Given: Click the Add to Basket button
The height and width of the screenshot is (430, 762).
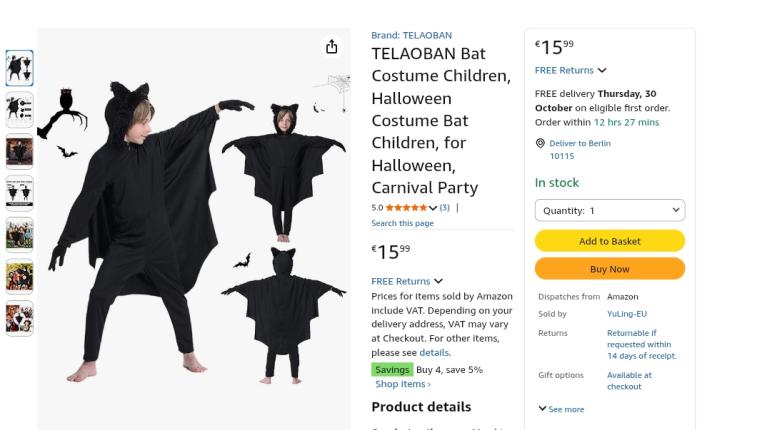Looking at the screenshot, I should click(x=610, y=241).
